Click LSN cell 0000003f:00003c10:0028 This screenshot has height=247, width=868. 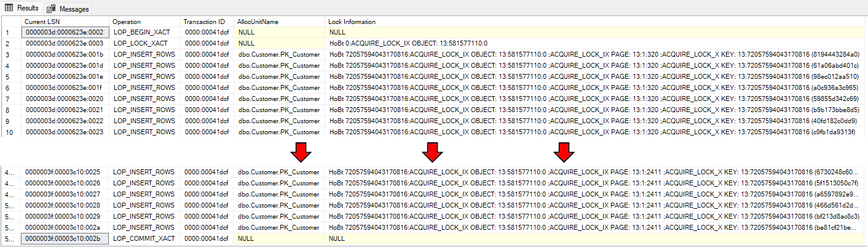66,205
